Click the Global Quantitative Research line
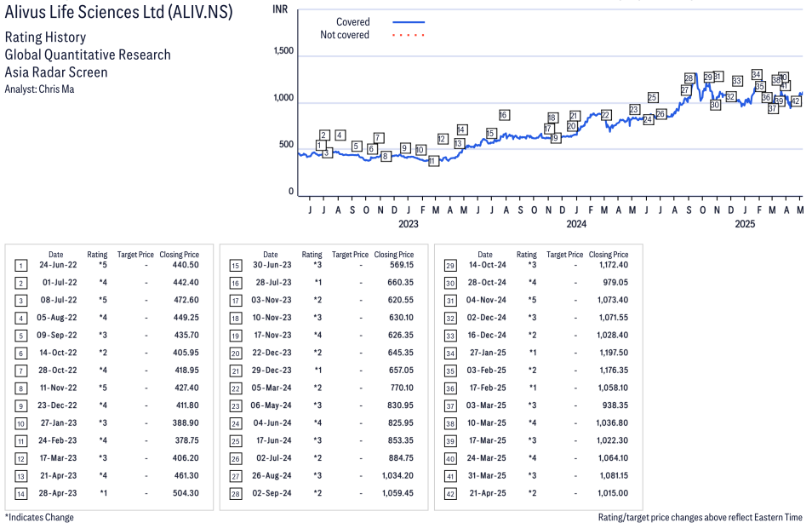The image size is (812, 523). tap(88, 55)
